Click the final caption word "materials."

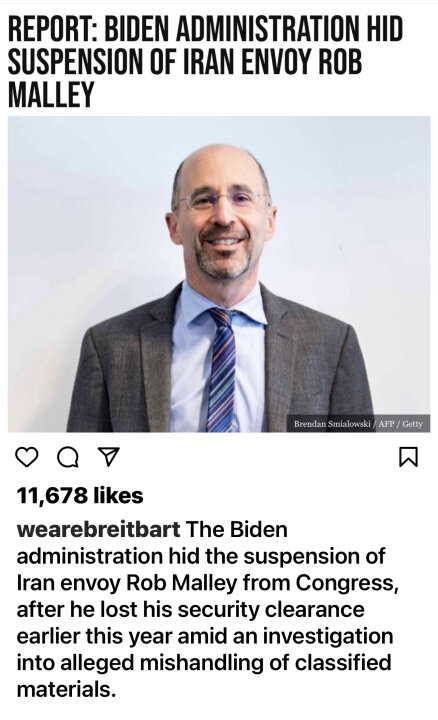click(x=66, y=689)
